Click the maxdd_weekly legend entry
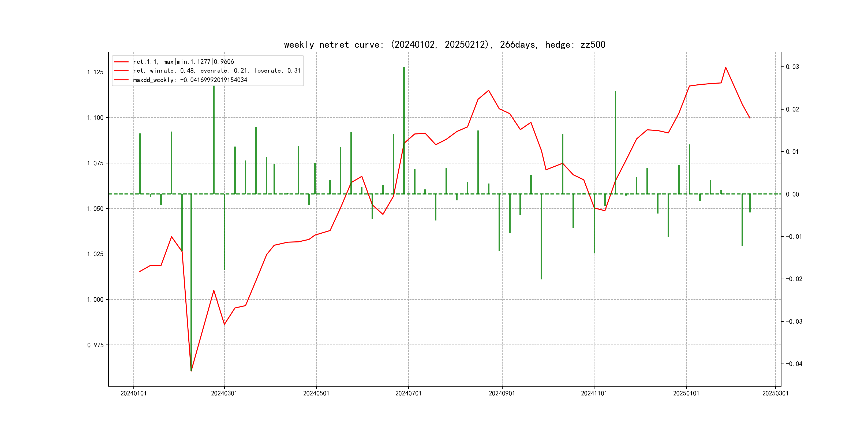 (x=190, y=80)
